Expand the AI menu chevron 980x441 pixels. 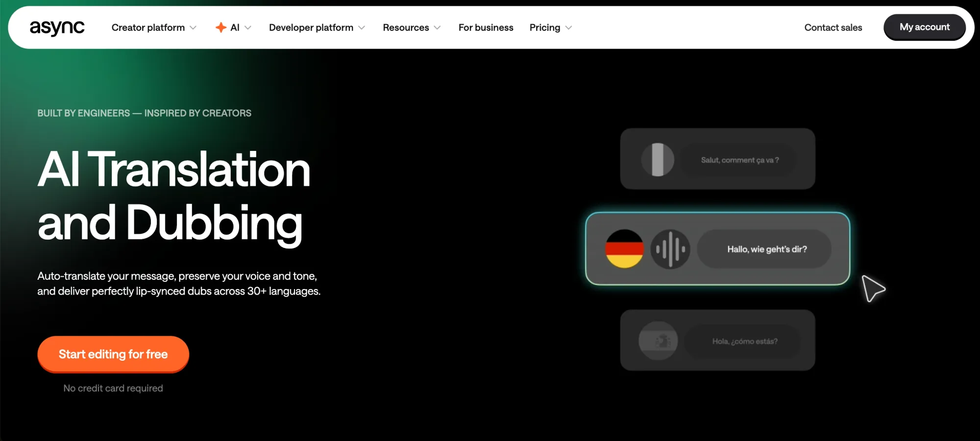pos(248,28)
